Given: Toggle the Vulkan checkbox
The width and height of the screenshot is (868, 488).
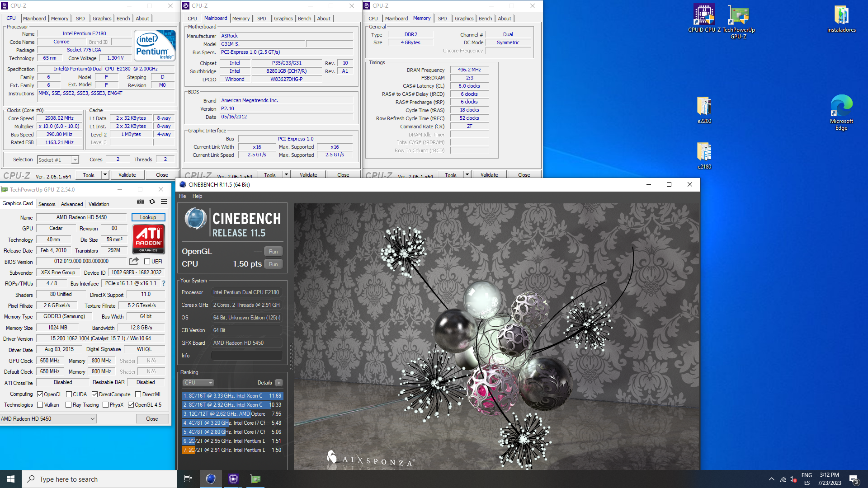Looking at the screenshot, I should pos(40,405).
